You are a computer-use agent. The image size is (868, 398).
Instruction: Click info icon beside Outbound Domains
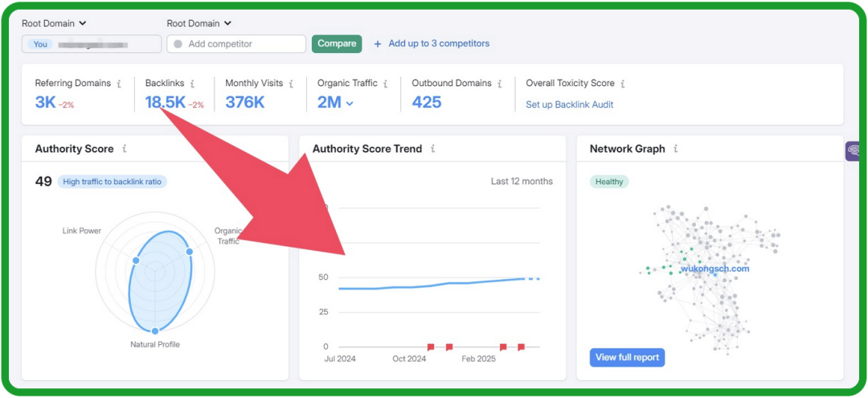coord(500,84)
